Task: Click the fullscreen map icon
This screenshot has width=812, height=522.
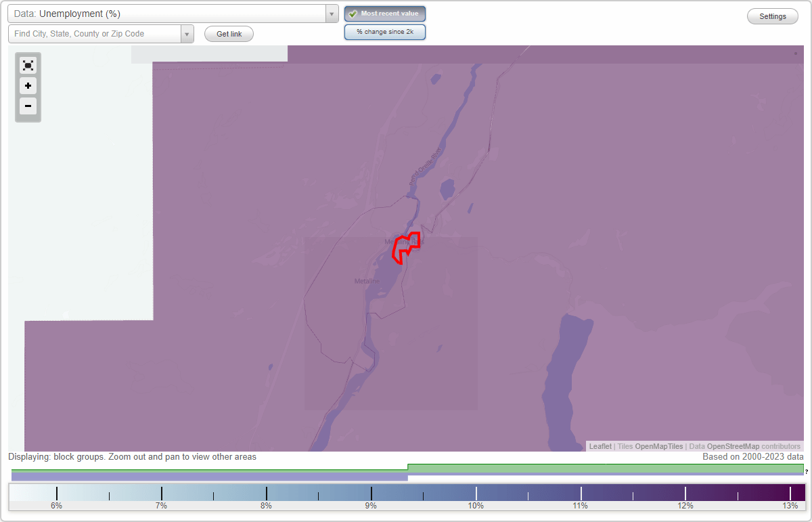Action: click(x=28, y=65)
